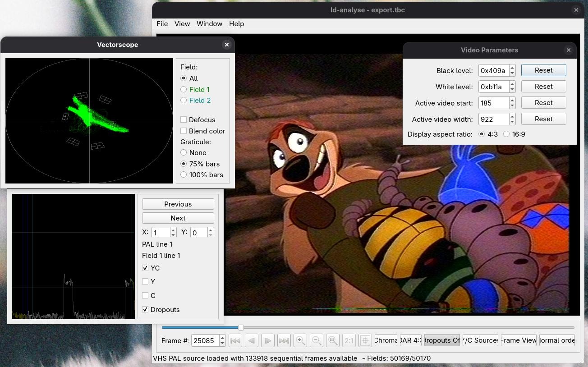
Task: Uncheck the Dropouts checkbox in scope
Action: point(145,310)
